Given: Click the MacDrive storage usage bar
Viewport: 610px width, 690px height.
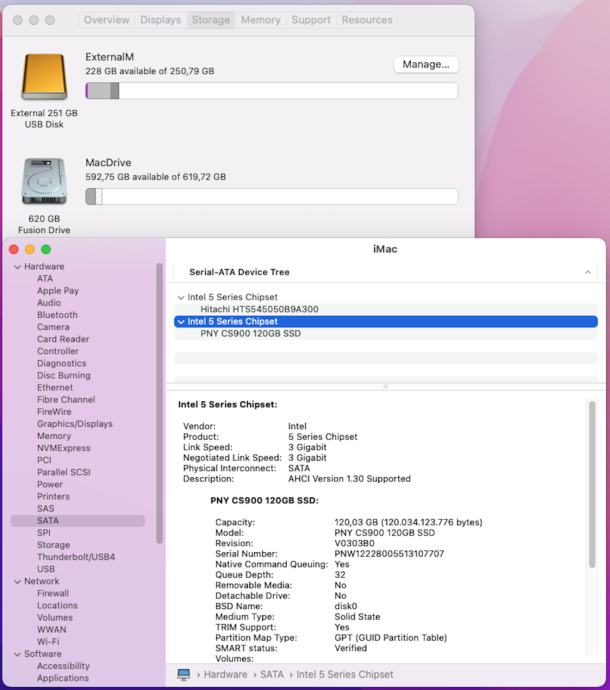Looking at the screenshot, I should [x=272, y=197].
